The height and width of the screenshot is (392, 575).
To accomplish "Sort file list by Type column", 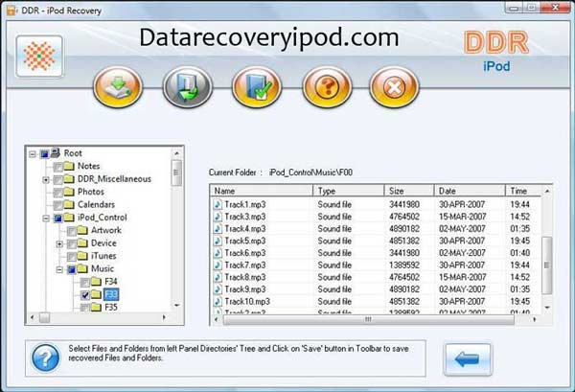I will pyautogui.click(x=349, y=191).
